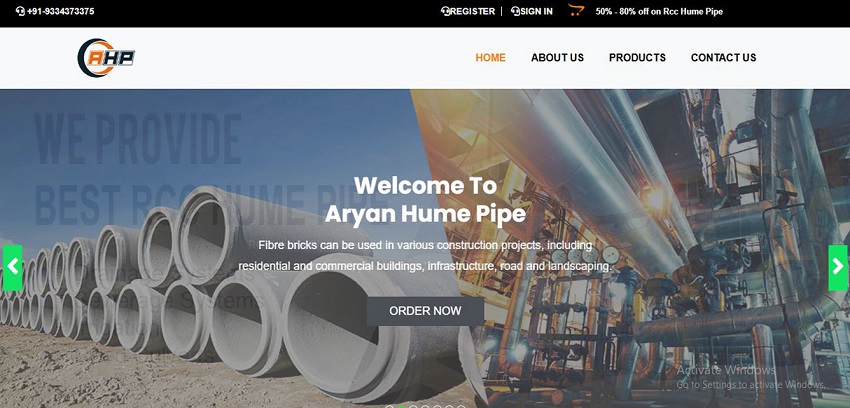Select the last carousel indicator dot
This screenshot has height=408, width=850.
coord(461,406)
